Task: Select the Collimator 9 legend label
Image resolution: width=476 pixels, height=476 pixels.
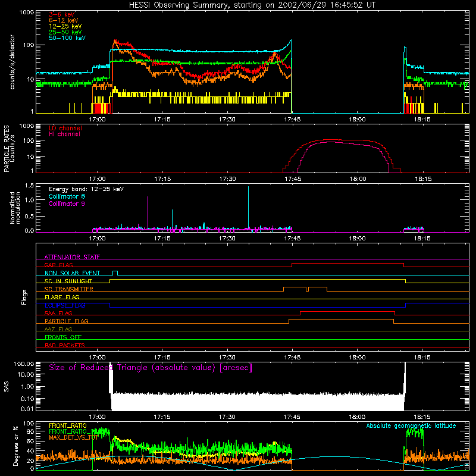Action: 67,203
